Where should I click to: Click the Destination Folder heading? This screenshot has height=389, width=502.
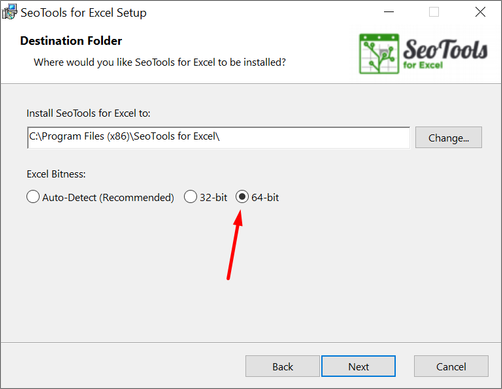coord(71,41)
